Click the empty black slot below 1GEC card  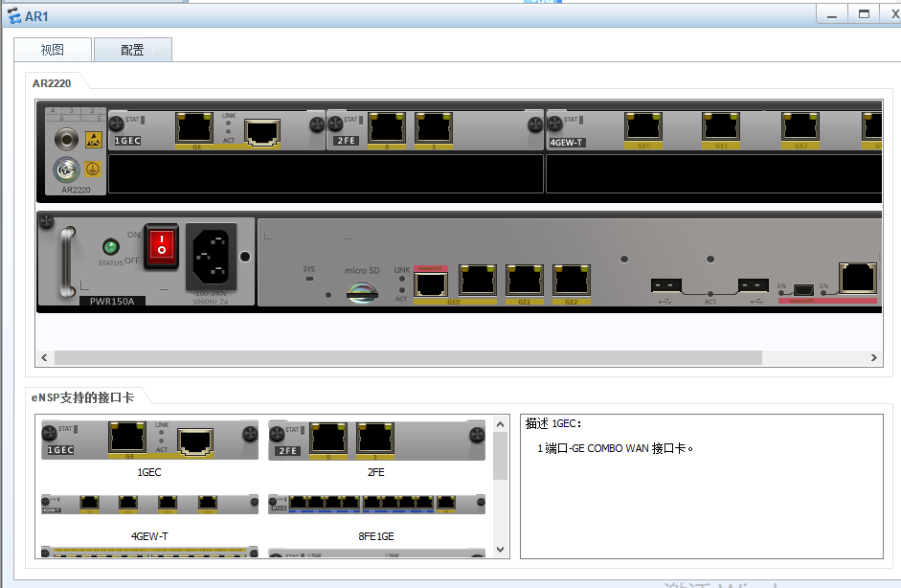[x=326, y=173]
